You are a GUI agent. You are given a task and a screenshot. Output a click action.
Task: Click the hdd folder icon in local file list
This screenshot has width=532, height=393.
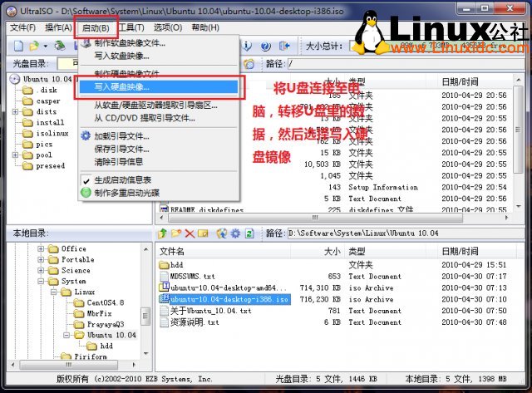pyautogui.click(x=165, y=265)
